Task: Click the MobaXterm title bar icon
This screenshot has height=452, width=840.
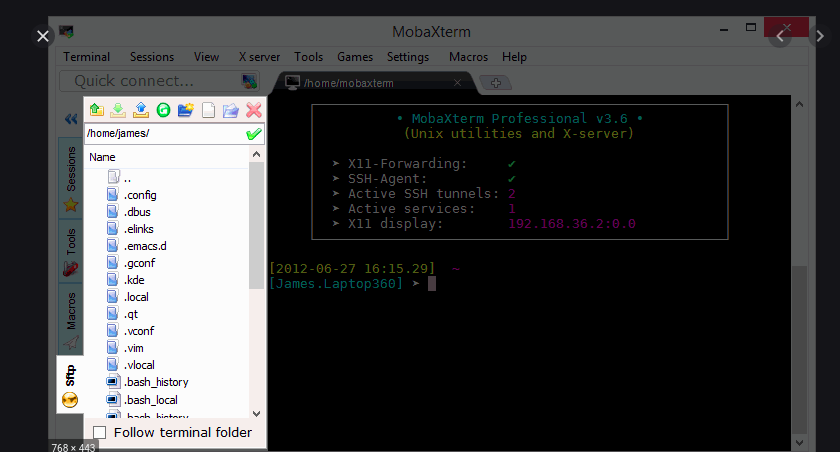Action: click(66, 32)
